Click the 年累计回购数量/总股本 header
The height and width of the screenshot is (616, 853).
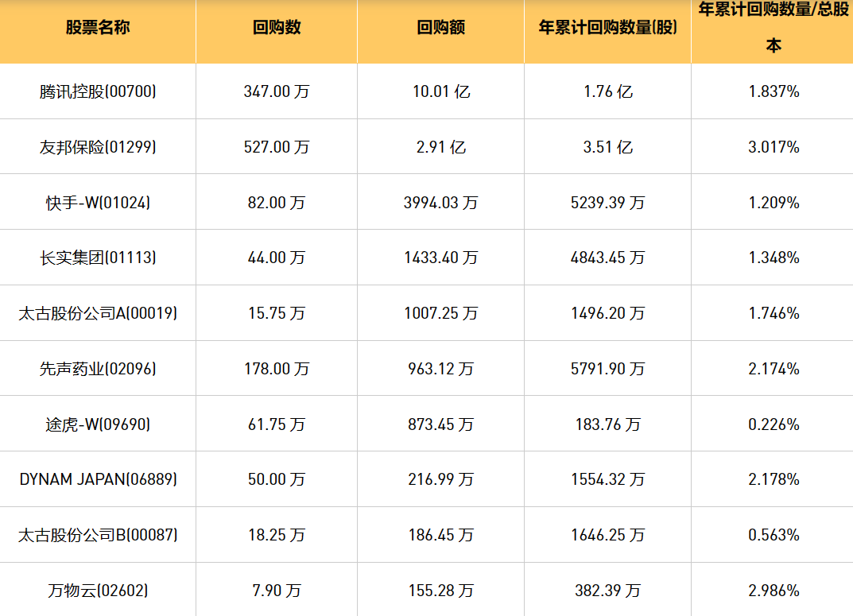coord(773,28)
